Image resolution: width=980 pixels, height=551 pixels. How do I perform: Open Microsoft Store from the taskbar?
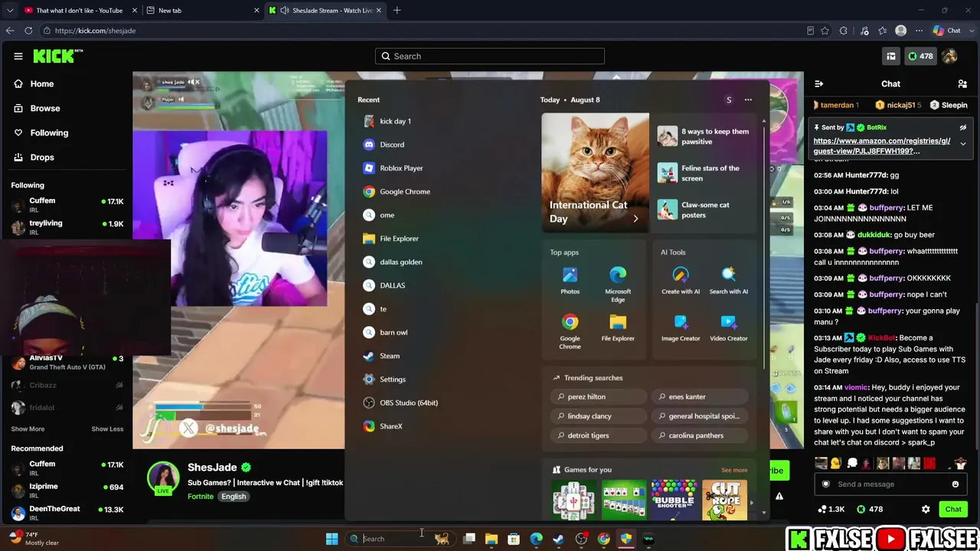[x=514, y=539]
